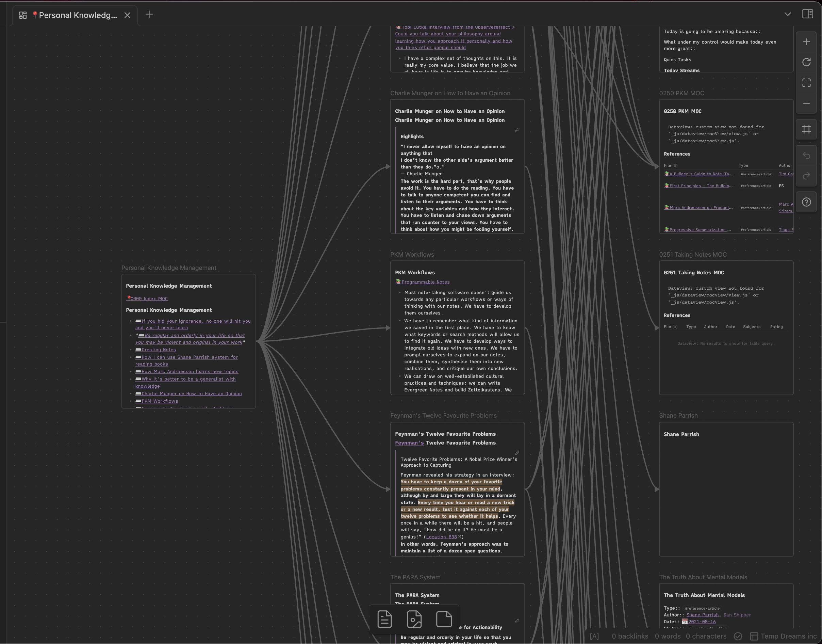The width and height of the screenshot is (822, 644).
Task: Zoom in on the canvas
Action: click(806, 42)
